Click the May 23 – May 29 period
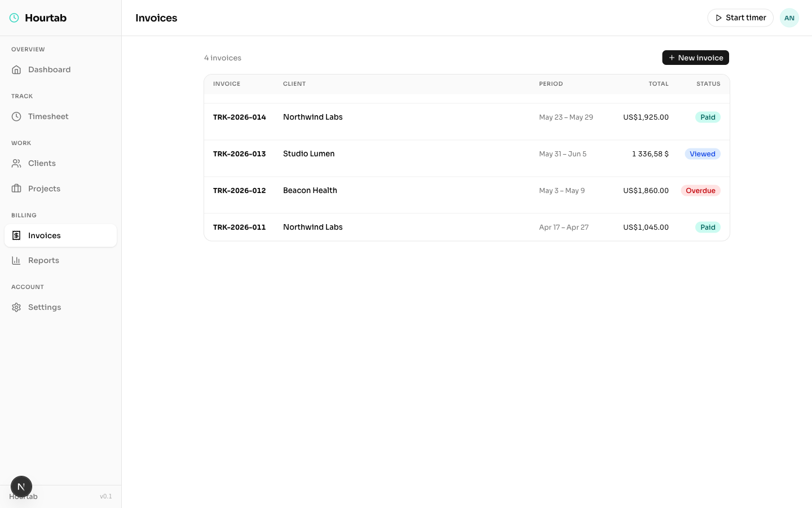 [566, 117]
